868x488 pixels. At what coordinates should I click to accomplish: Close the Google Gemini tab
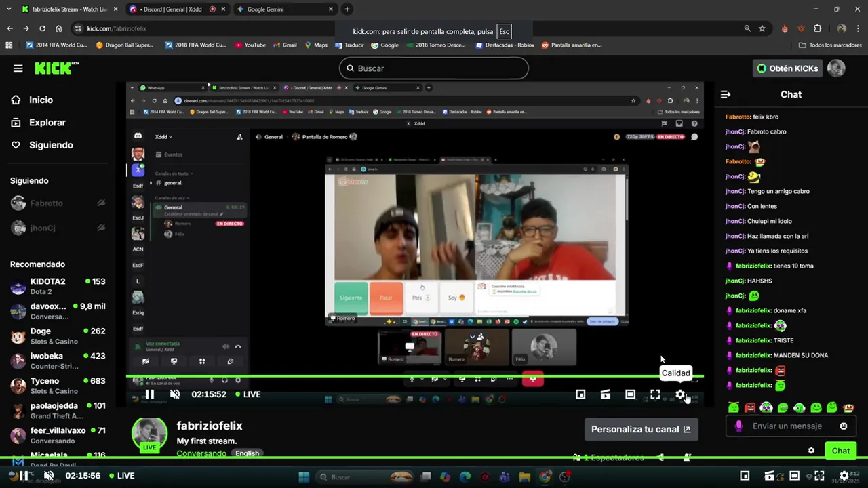click(331, 9)
